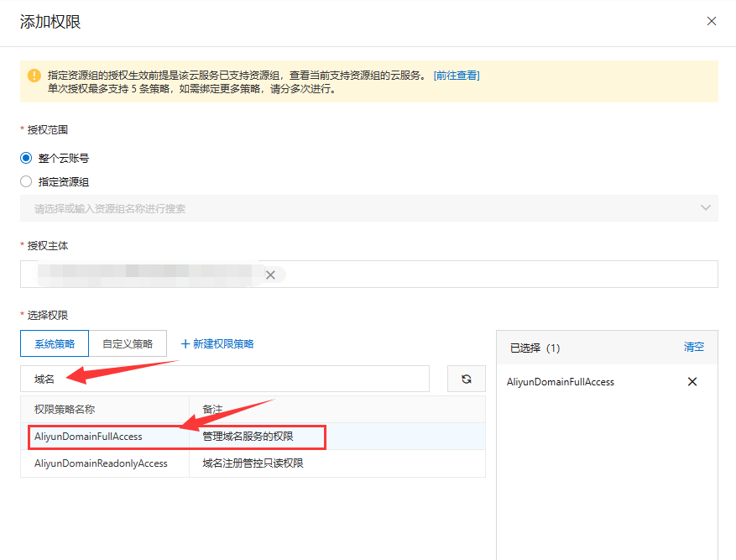Remove AliyunDomainFullAccess from the selected list
This screenshot has height=560, width=736.
[x=692, y=382]
